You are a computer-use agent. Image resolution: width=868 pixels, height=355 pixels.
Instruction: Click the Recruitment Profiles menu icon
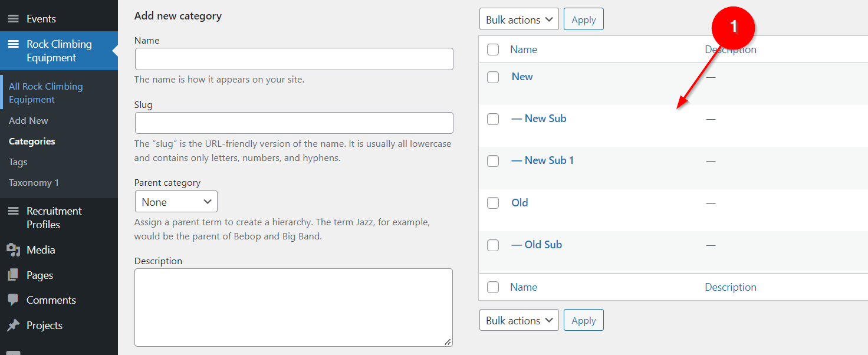13,211
